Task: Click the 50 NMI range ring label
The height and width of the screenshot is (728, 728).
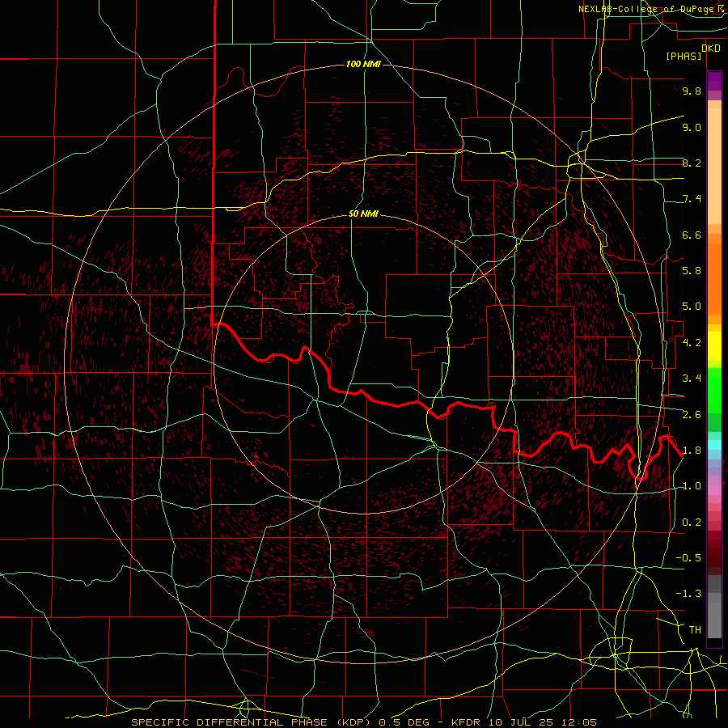Action: [363, 214]
